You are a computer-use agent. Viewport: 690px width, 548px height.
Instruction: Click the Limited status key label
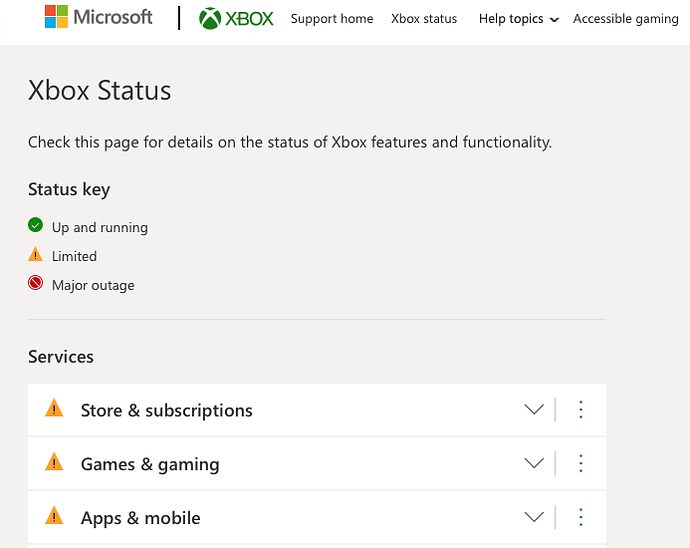[74, 256]
